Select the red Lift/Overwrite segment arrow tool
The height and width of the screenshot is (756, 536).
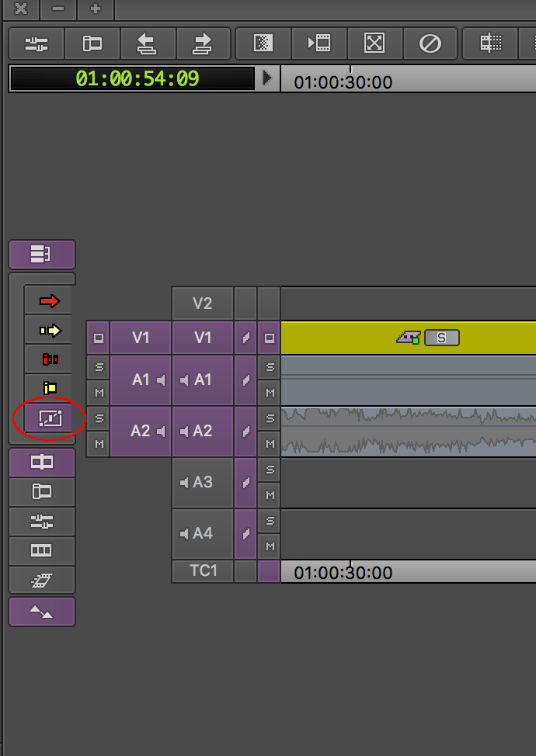pyautogui.click(x=50, y=301)
